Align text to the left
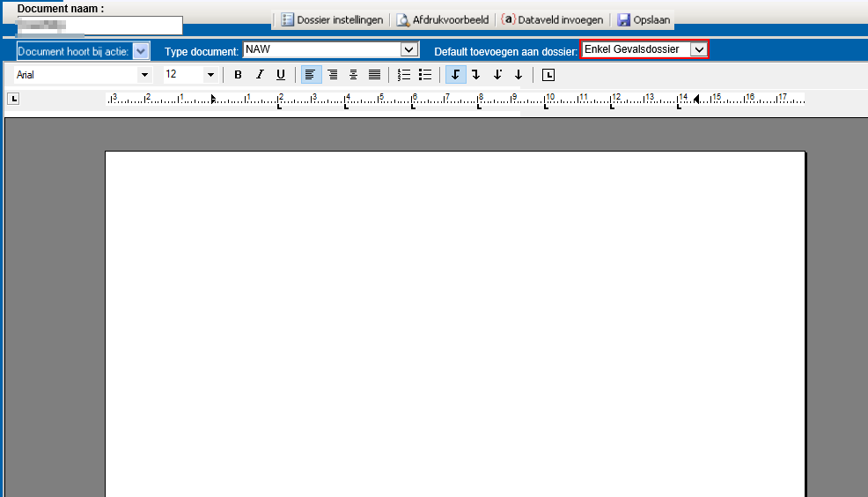Viewport: 868px width, 497px height. click(x=311, y=75)
